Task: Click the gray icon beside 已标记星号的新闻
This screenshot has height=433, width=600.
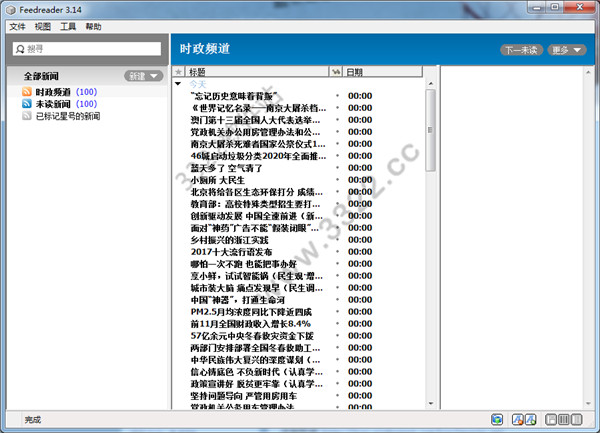Action: click(27, 116)
